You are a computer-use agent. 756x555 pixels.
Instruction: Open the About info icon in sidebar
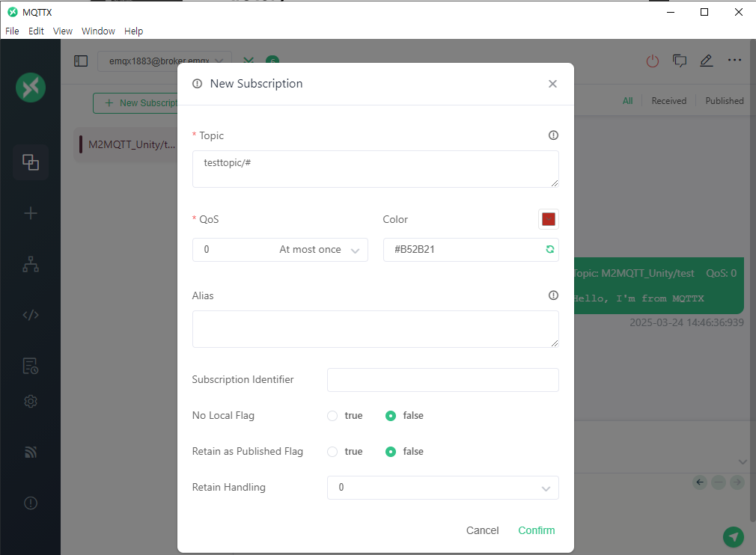[x=31, y=503]
